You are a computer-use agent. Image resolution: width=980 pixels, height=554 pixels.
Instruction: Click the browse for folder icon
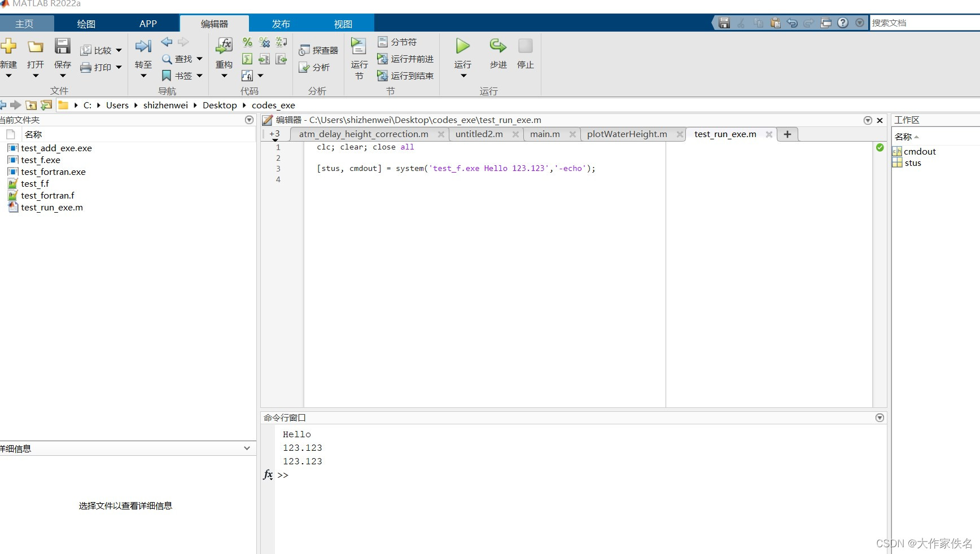click(x=46, y=105)
